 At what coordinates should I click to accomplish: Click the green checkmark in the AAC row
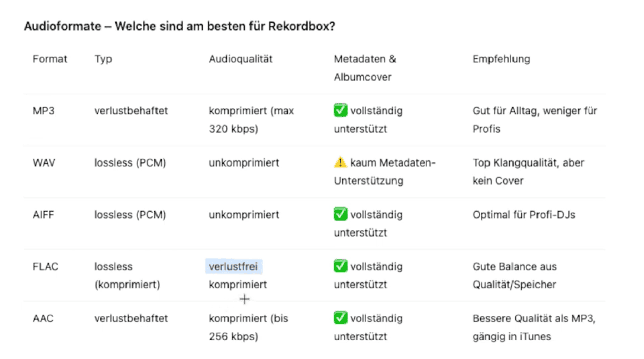coord(340,318)
